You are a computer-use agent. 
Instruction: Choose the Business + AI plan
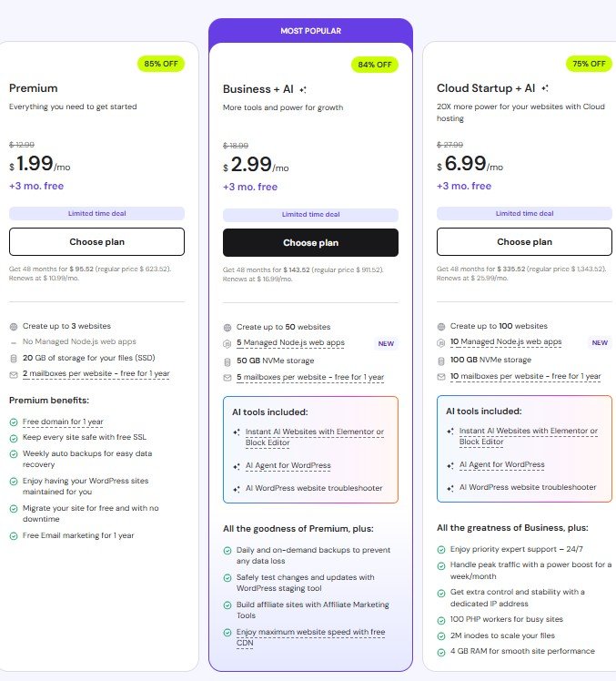coord(310,243)
